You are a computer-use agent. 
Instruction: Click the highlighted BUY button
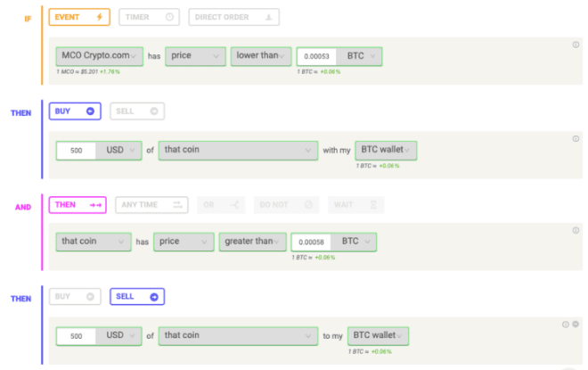click(75, 111)
